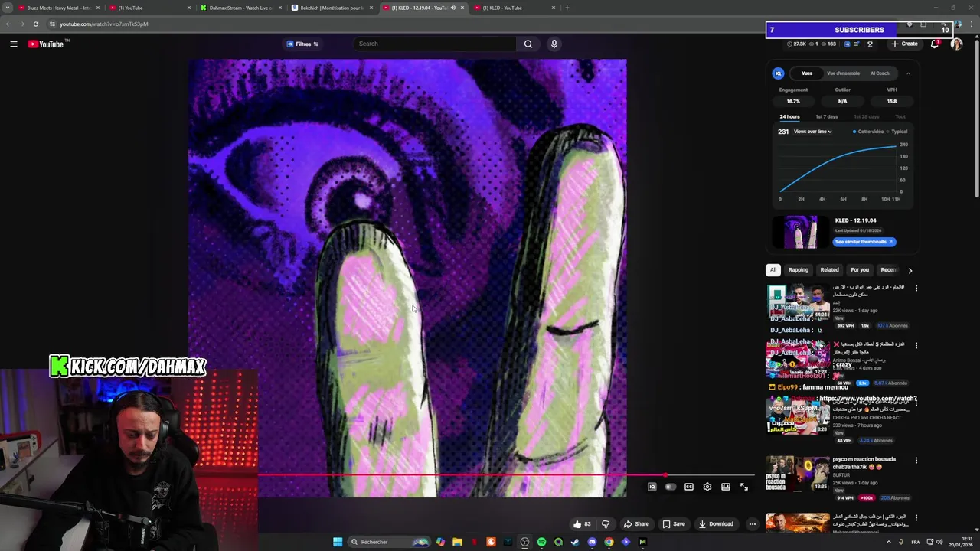Select the Vues tab in vidIQ panel
Screen dimensions: 980x551
(807, 73)
